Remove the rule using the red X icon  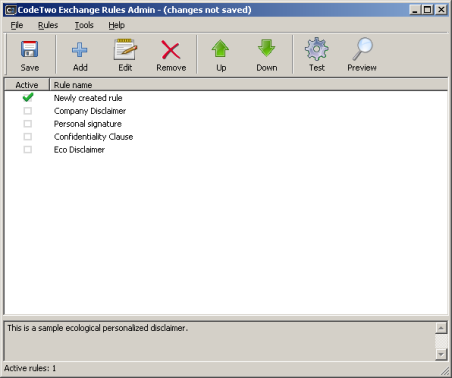(171, 50)
